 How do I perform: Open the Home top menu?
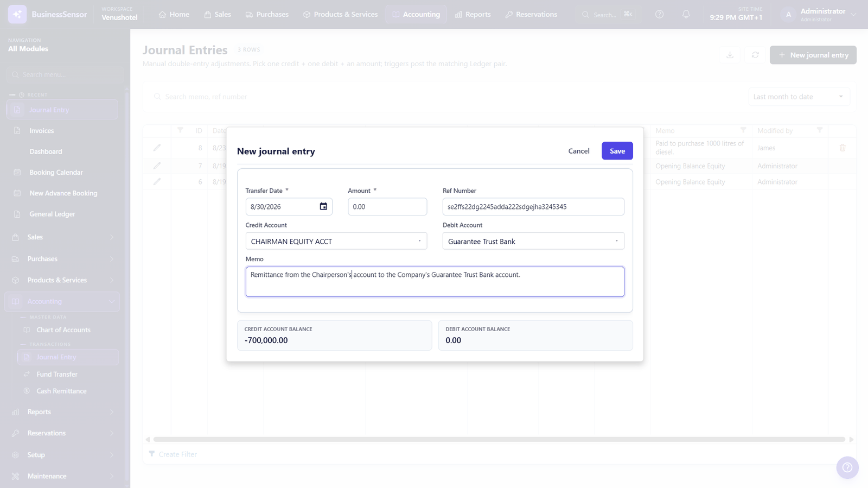174,14
